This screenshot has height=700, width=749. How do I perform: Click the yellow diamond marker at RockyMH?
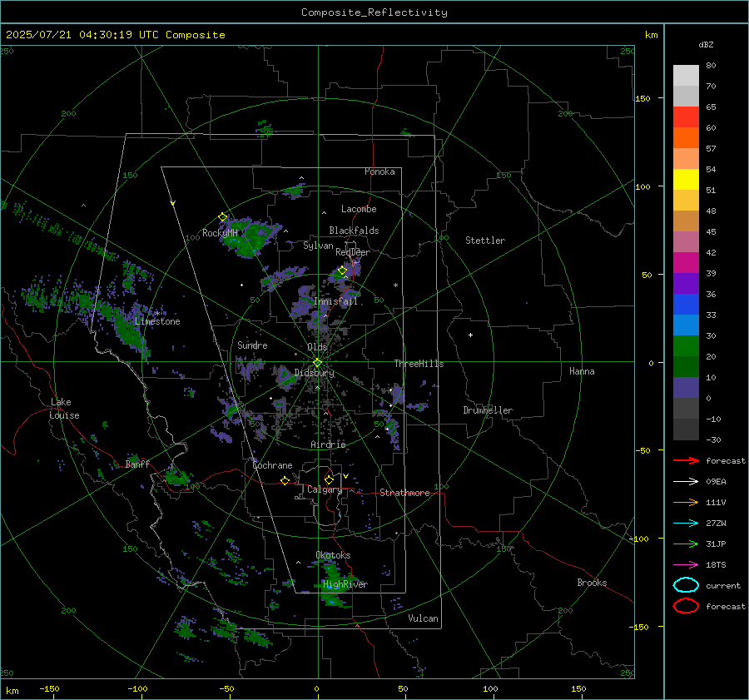[x=222, y=217]
